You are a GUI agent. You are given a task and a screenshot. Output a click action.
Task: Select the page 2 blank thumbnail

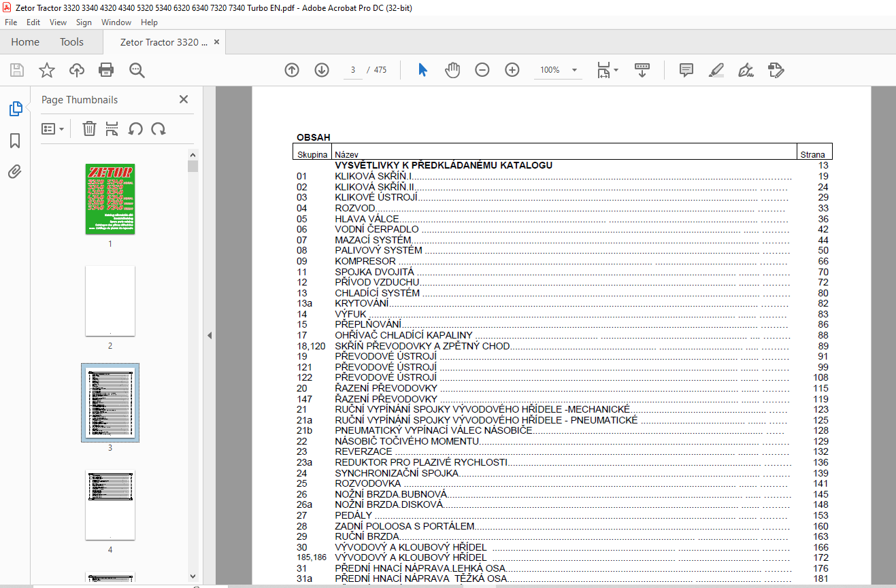110,300
